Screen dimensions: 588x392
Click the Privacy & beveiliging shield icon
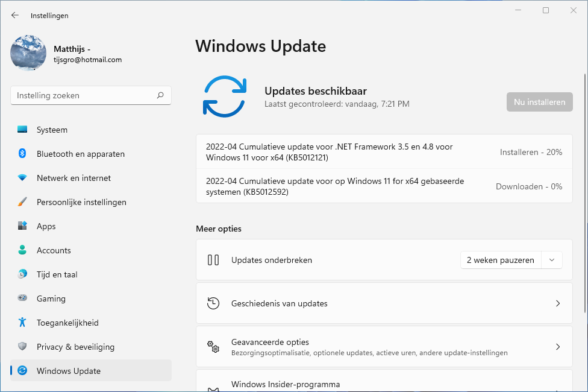pos(22,347)
